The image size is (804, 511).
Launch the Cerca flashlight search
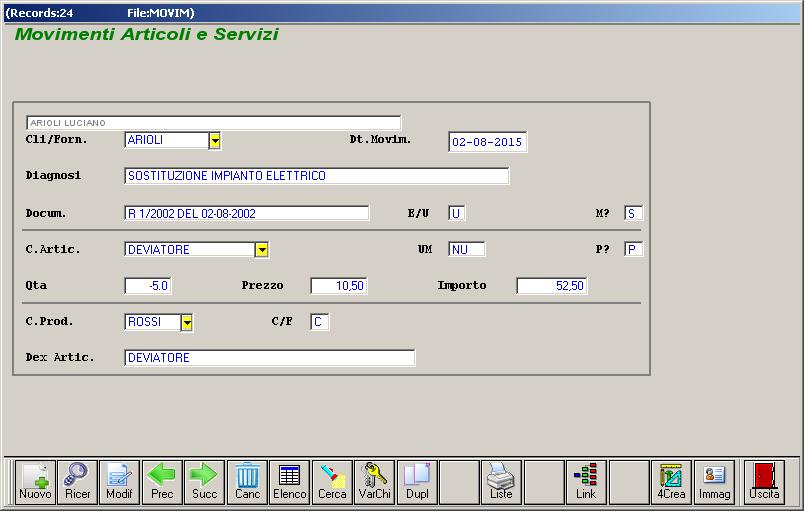pos(332,482)
